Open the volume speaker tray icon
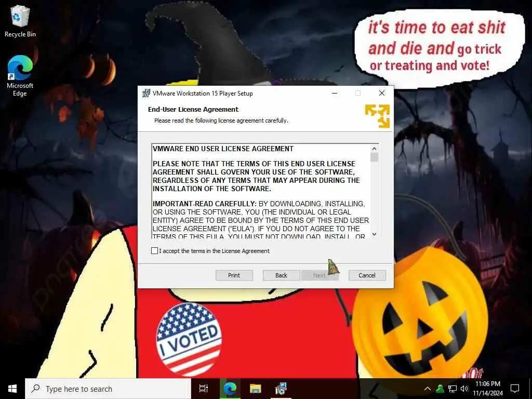Image resolution: width=532 pixels, height=399 pixels. 464,389
